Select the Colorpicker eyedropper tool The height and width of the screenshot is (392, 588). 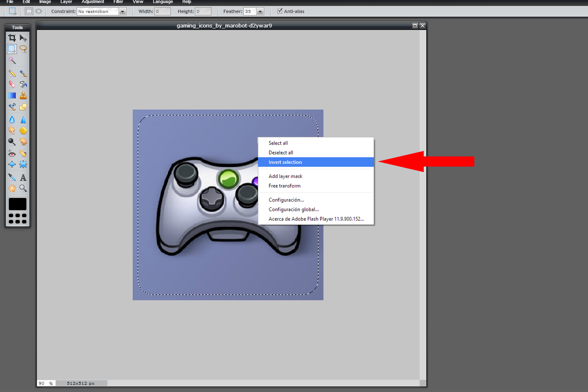click(x=12, y=177)
